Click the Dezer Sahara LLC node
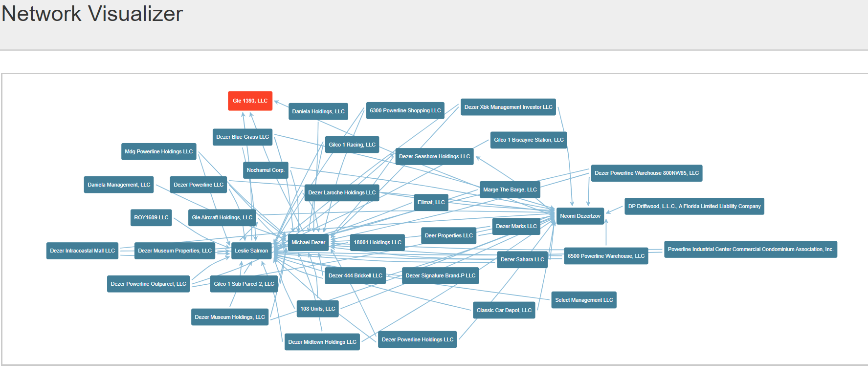Viewport: 868px width, 379px height. click(x=522, y=259)
